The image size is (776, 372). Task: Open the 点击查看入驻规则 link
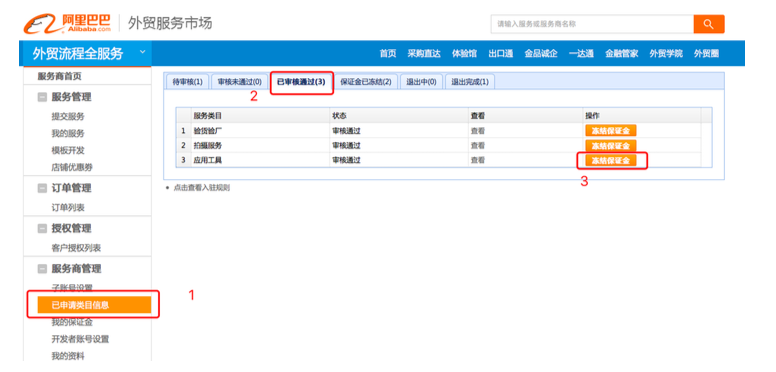tap(201, 188)
